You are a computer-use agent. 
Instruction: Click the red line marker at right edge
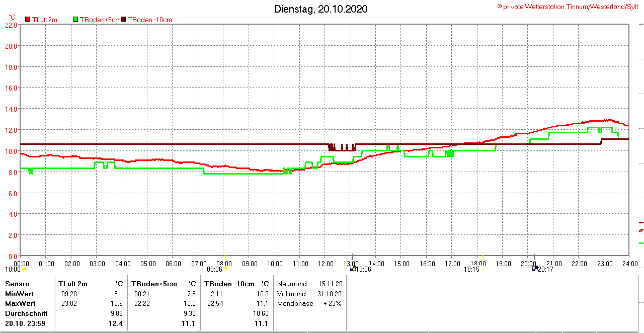click(x=641, y=230)
